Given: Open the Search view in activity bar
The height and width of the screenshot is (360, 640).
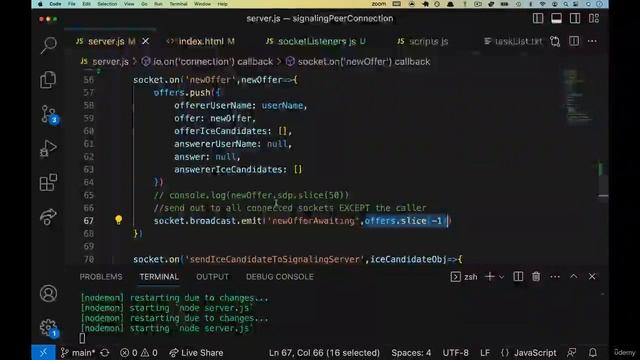Looking at the screenshot, I should click(48, 45).
